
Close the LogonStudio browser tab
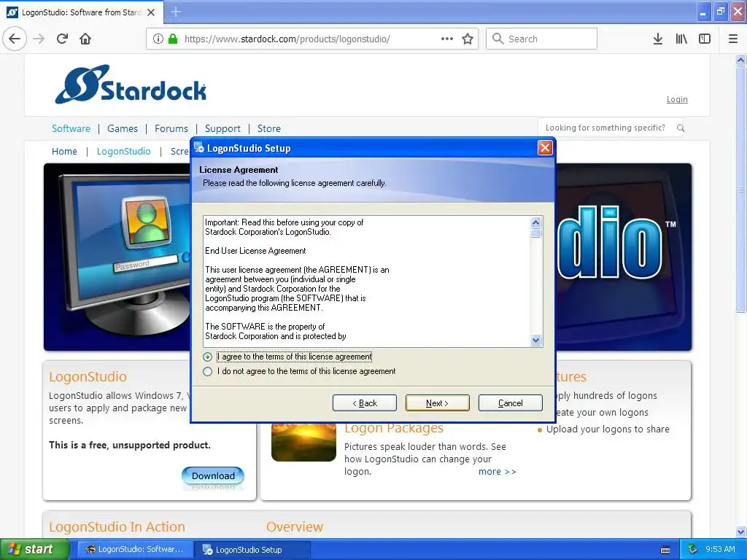pyautogui.click(x=151, y=12)
